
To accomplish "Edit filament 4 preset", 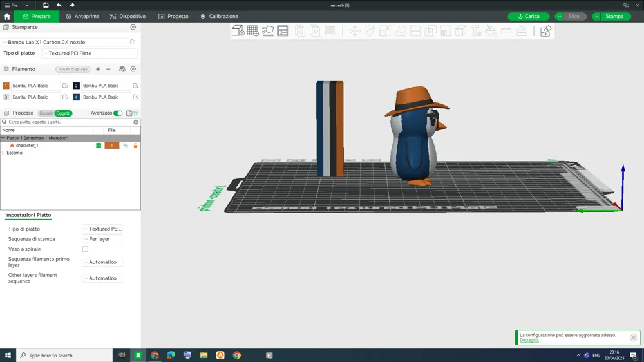I will (135, 97).
